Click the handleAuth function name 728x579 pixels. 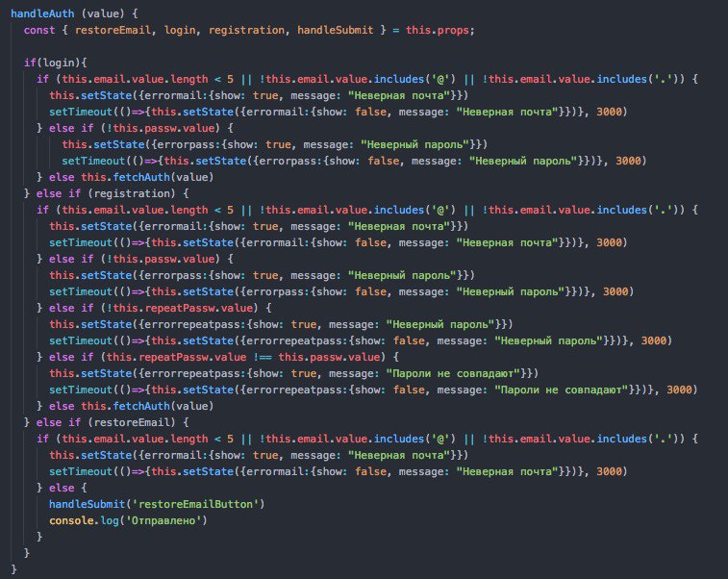(42, 13)
